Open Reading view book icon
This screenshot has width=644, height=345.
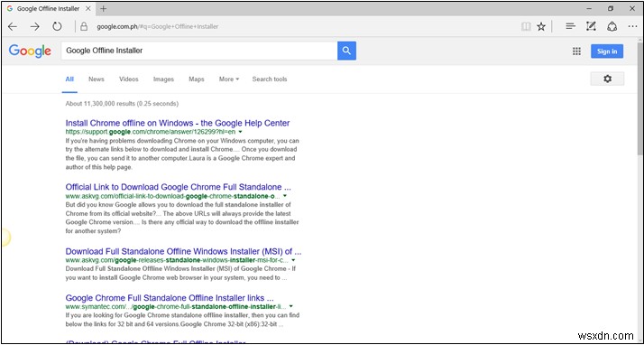pyautogui.click(x=526, y=27)
